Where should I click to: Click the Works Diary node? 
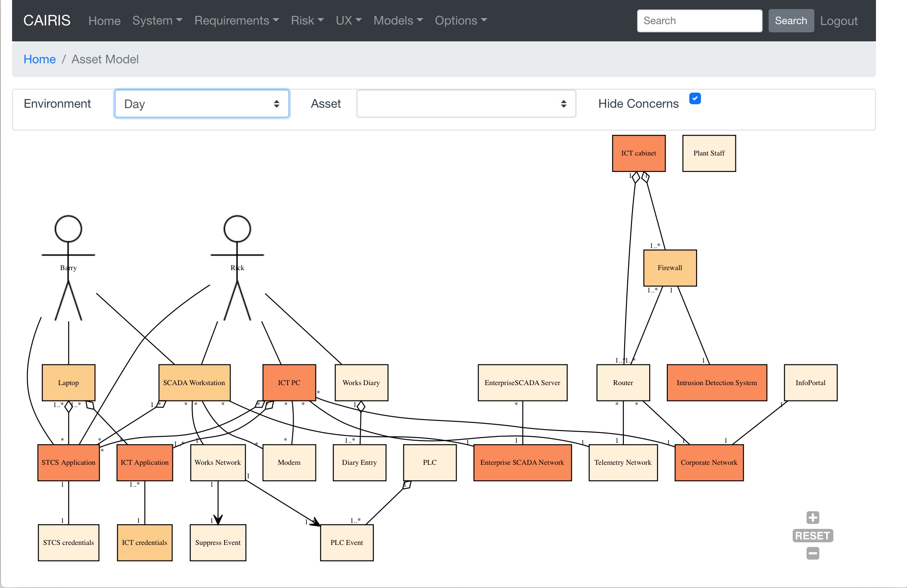click(361, 383)
